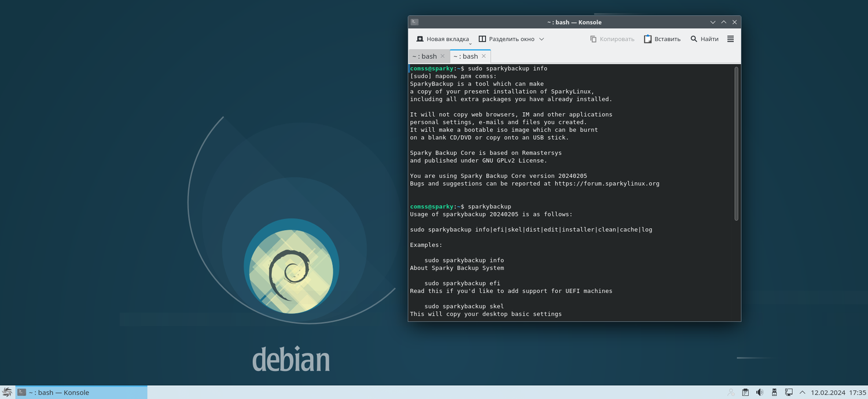Click the Find (Найти) search button

[x=704, y=39]
